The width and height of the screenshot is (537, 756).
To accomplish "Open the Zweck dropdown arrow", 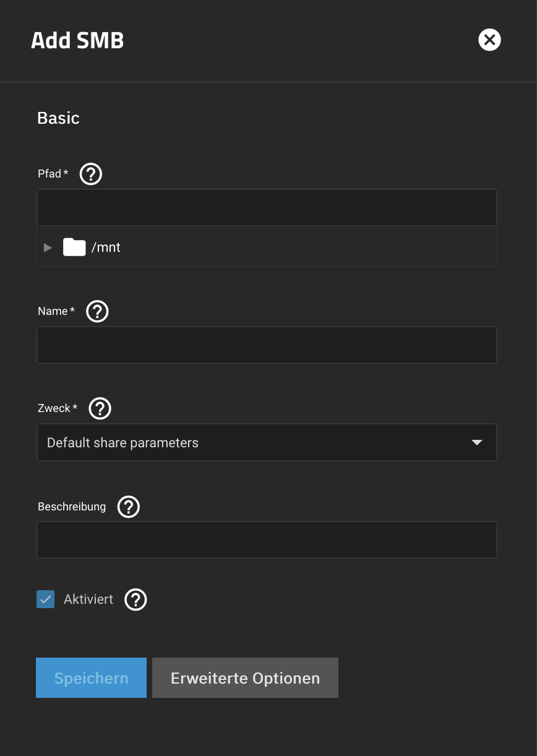I will 476,442.
